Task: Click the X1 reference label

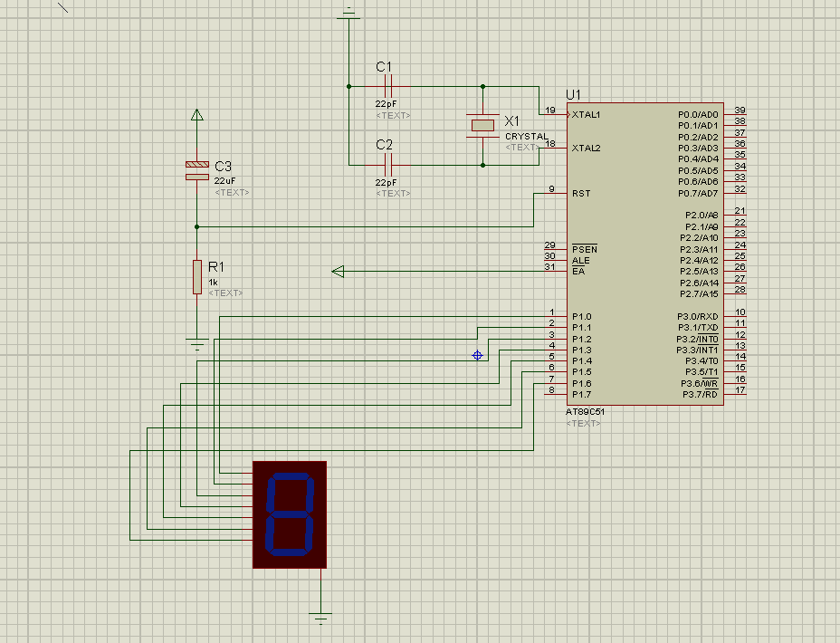Action: 511,121
